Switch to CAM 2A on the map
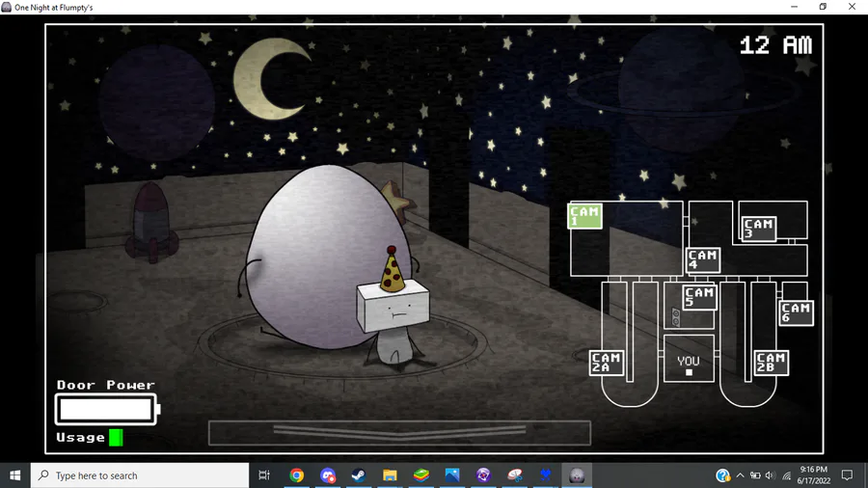The height and width of the screenshot is (488, 868). coord(607,363)
